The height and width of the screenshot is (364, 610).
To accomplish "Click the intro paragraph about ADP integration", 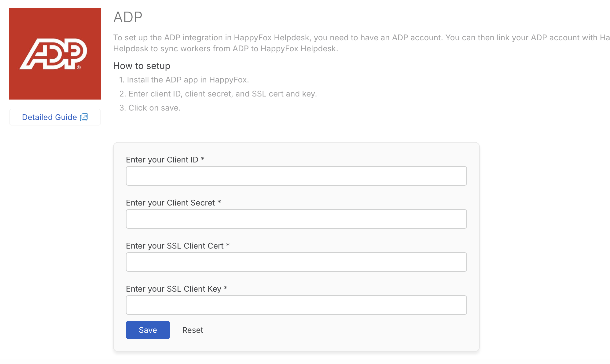I will click(x=362, y=43).
